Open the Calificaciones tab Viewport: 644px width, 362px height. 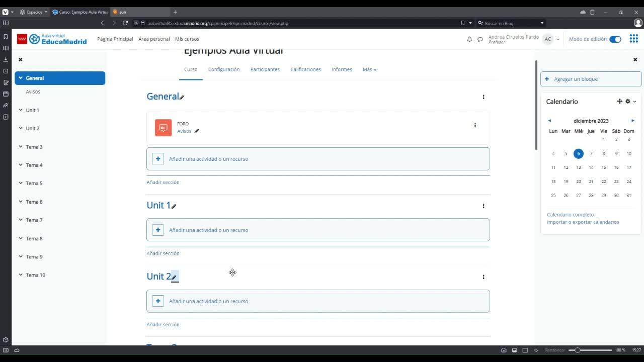305,69
